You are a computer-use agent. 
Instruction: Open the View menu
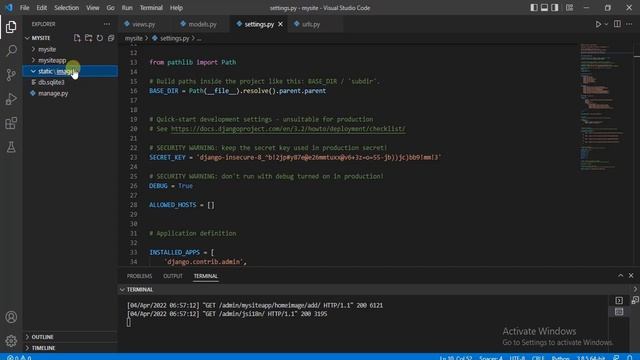click(x=93, y=8)
